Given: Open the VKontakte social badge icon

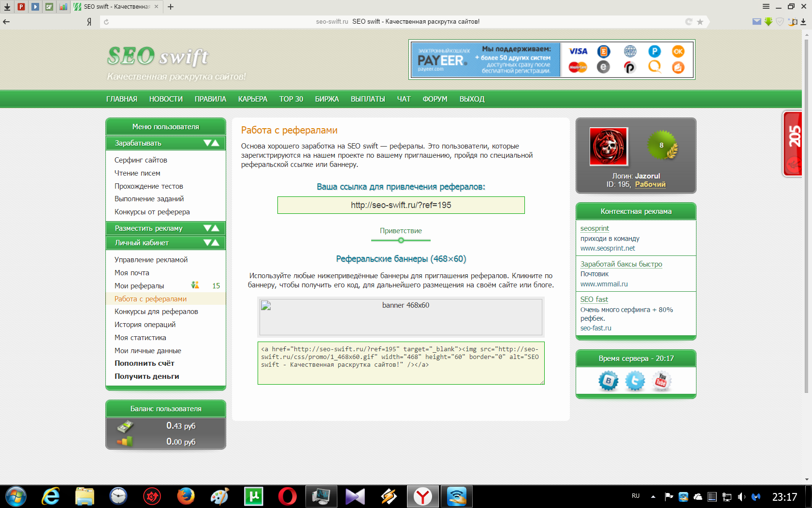Looking at the screenshot, I should point(609,381).
